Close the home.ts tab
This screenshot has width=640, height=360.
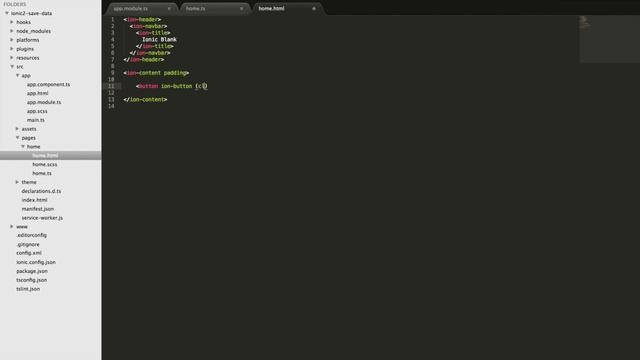coord(242,9)
